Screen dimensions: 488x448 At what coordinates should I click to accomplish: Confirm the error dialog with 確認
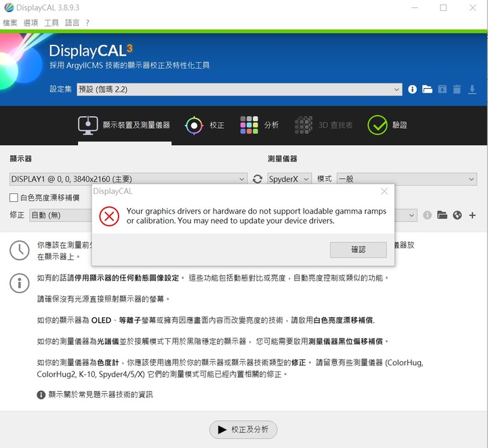tap(359, 249)
